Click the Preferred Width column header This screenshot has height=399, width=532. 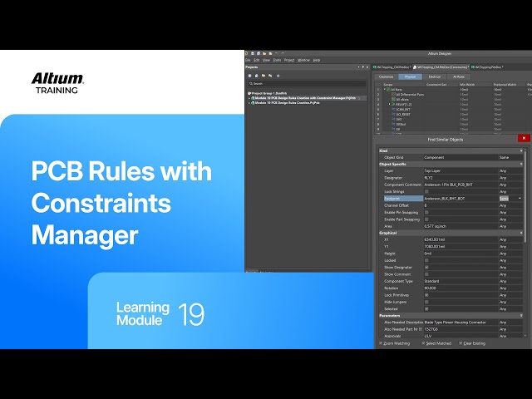pyautogui.click(x=505, y=85)
